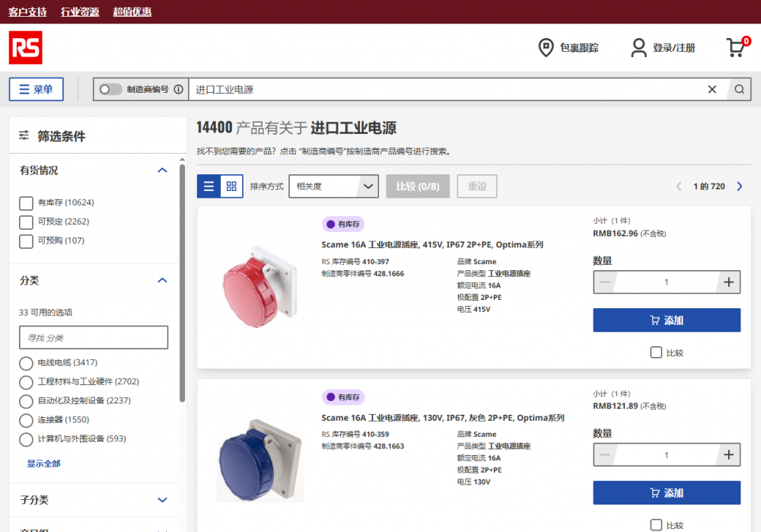Click the search magnifier icon
Viewport: 761px width, 532px height.
click(739, 89)
